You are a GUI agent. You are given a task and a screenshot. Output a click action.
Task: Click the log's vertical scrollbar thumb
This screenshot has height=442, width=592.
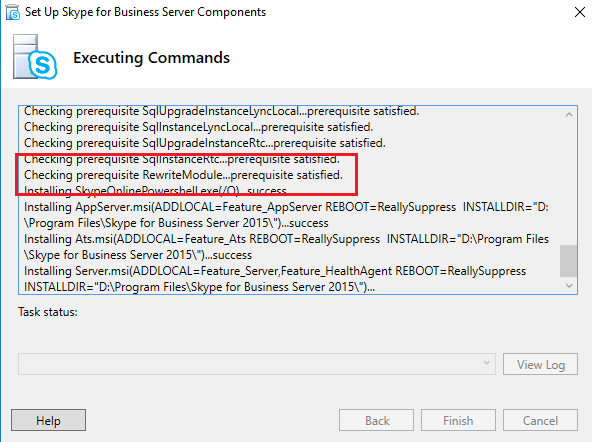point(569,261)
